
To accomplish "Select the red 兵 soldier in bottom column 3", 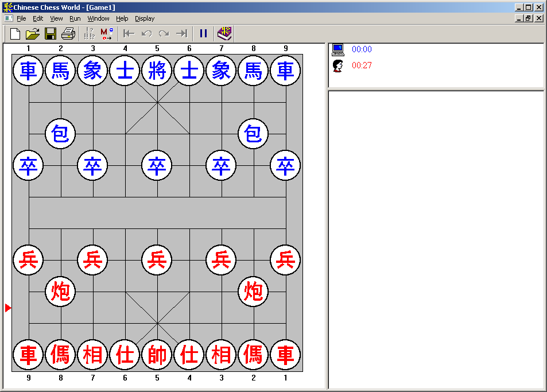I will [x=221, y=260].
